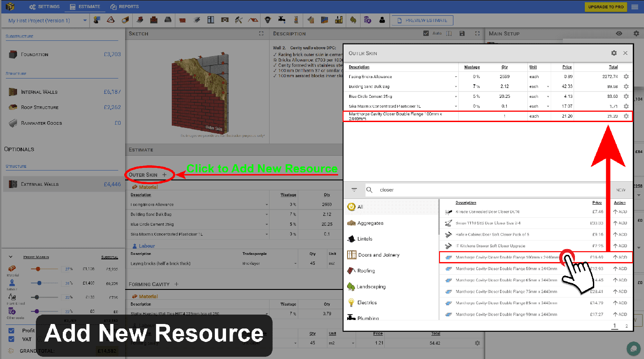Open the gear for the Building Sand Bulk Bag row
The image size is (644, 359).
point(626,87)
